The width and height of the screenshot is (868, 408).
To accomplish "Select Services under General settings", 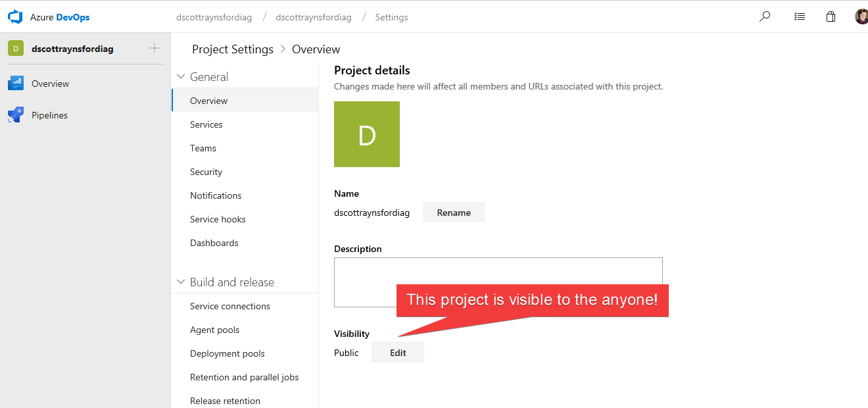I will pyautogui.click(x=206, y=124).
